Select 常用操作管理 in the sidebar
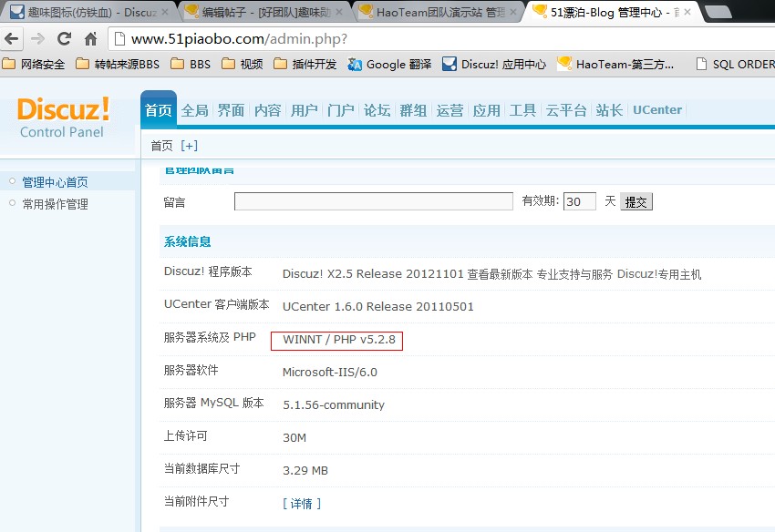This screenshot has height=532, width=775. click(55, 204)
